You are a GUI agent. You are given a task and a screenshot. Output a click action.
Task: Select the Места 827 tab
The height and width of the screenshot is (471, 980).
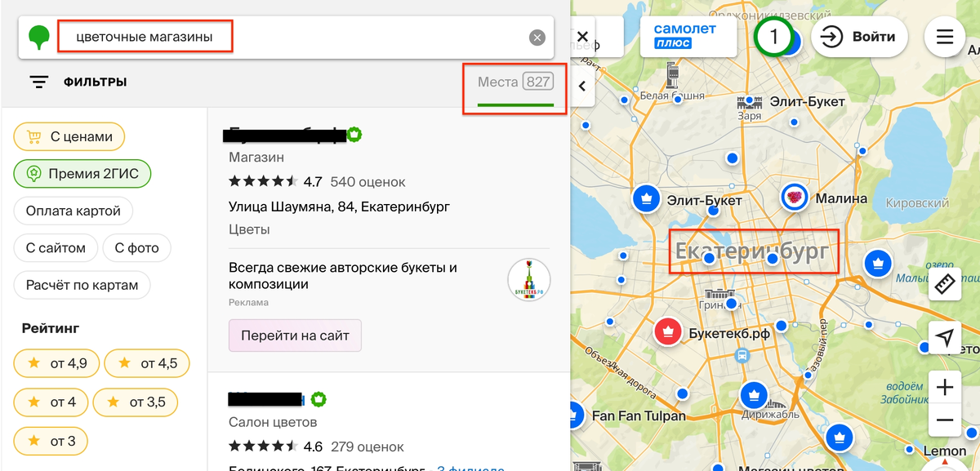pyautogui.click(x=515, y=82)
